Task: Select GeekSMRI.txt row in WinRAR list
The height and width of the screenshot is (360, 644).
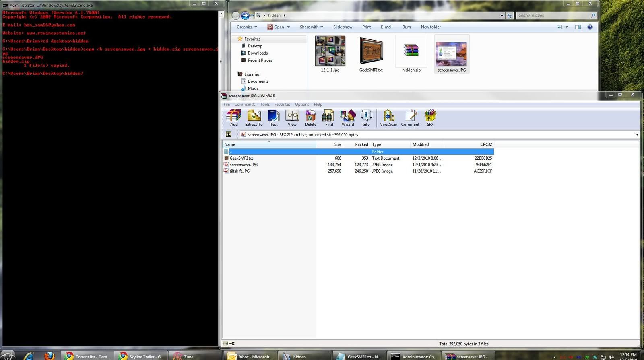Action: click(358, 158)
